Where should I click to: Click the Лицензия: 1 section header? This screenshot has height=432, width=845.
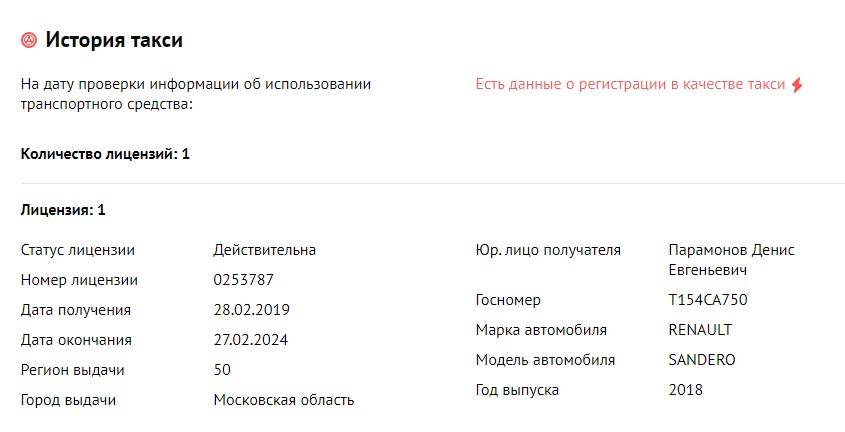coord(63,210)
